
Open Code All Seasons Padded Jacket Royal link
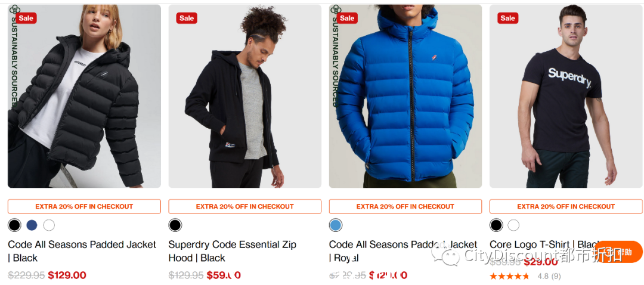pos(403,252)
